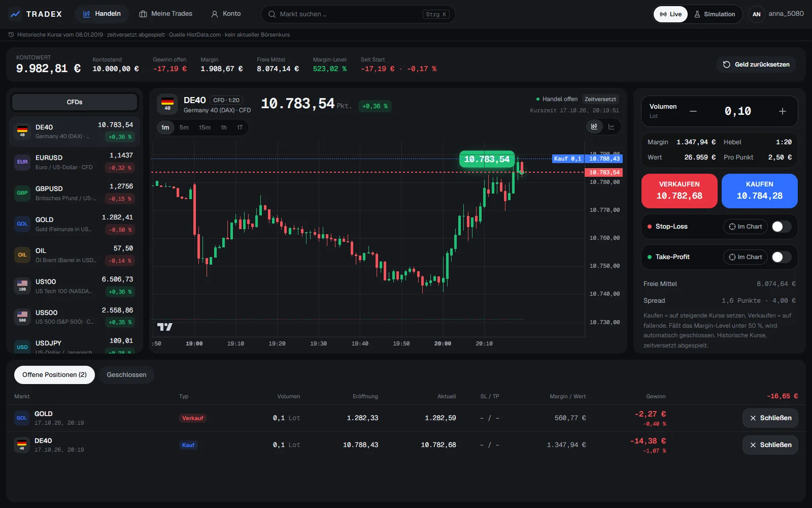Click the history clock icon in notice bar

coord(11,35)
